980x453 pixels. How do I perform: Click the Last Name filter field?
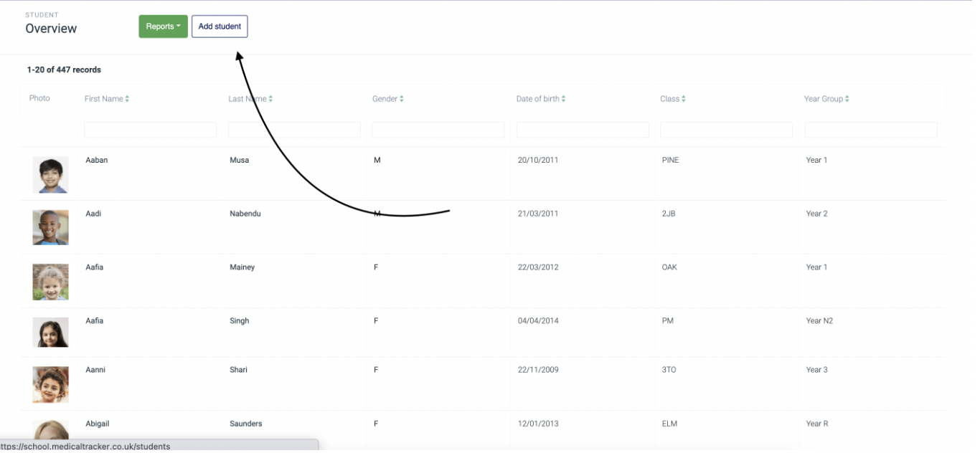(x=294, y=130)
